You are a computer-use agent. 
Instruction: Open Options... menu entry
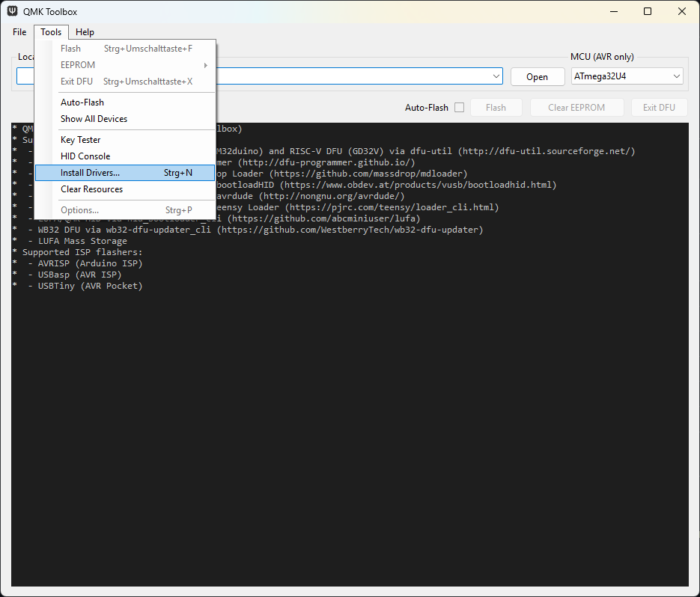pos(125,210)
